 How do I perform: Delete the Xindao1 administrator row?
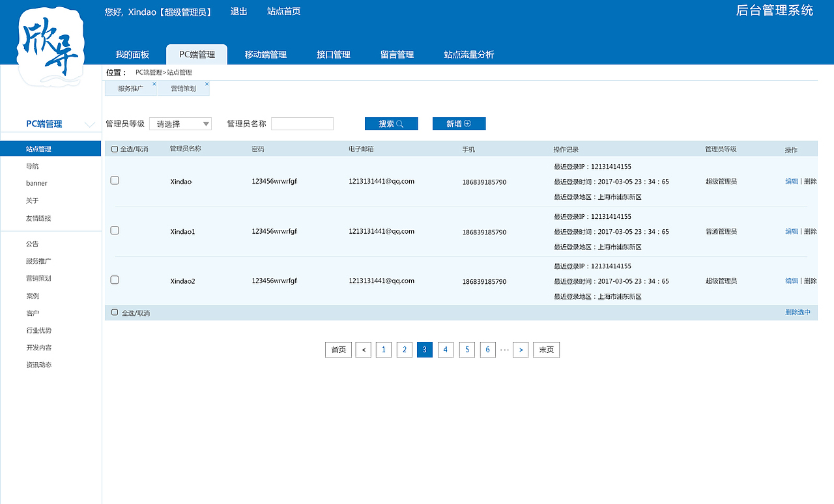coord(811,231)
